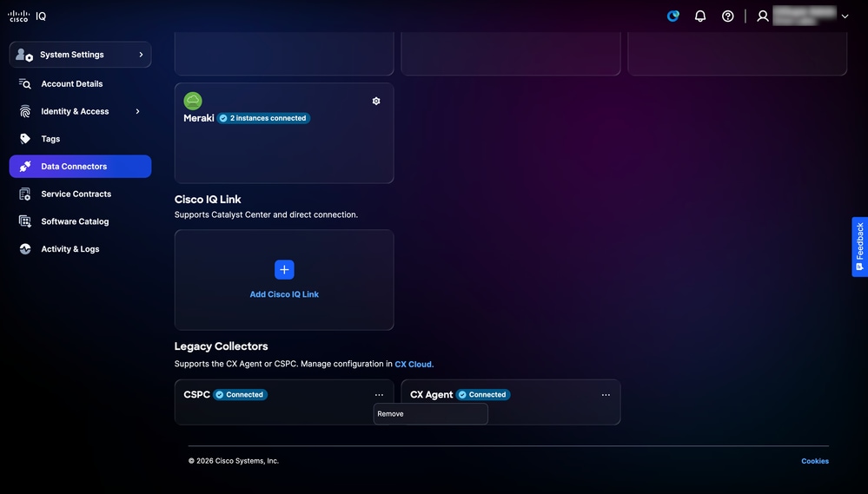Open the AI assistant swirl icon
Screen dimensions: 868x494
point(673,16)
